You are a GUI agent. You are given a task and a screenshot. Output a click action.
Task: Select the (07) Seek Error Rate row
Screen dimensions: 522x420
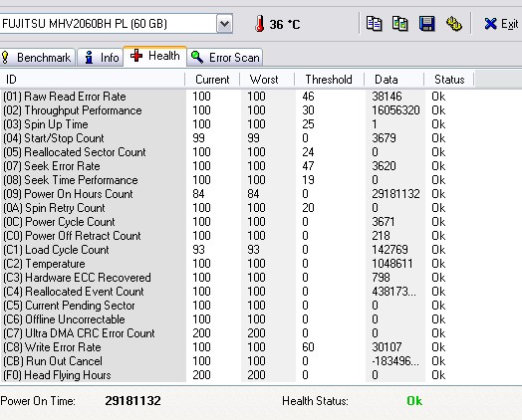[237, 166]
